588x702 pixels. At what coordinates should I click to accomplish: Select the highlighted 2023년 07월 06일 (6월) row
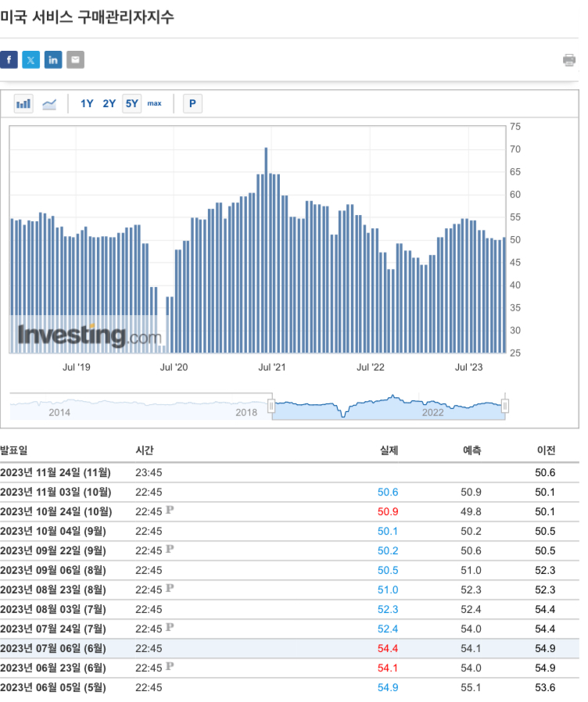289,649
